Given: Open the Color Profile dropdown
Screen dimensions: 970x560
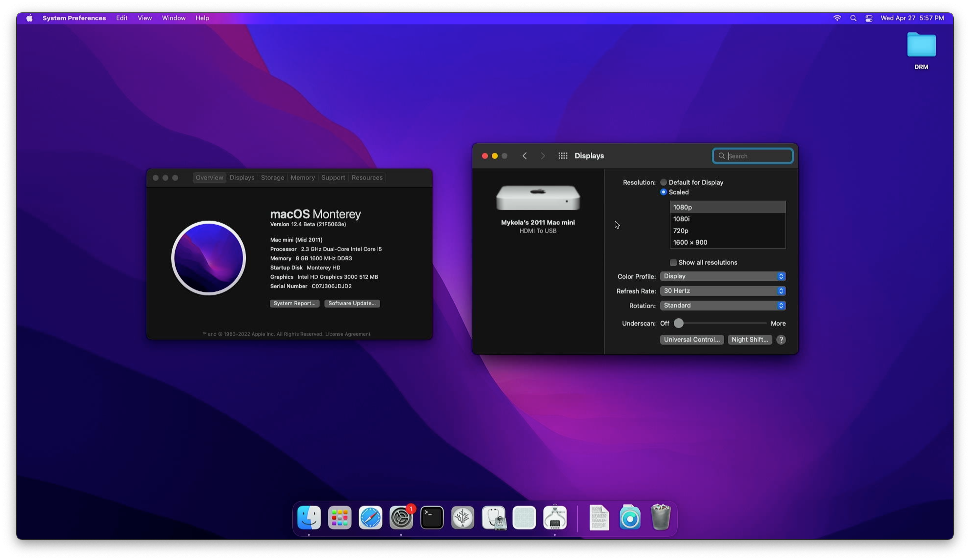Looking at the screenshot, I should click(x=723, y=276).
